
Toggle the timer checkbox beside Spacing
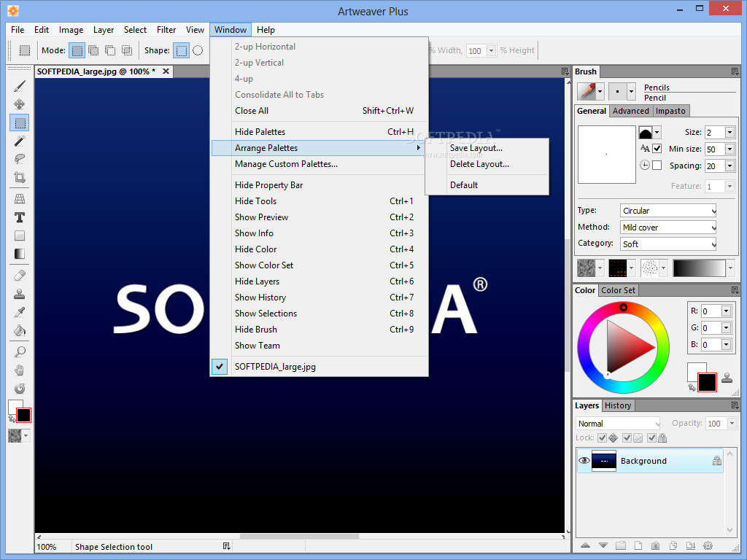tap(657, 166)
